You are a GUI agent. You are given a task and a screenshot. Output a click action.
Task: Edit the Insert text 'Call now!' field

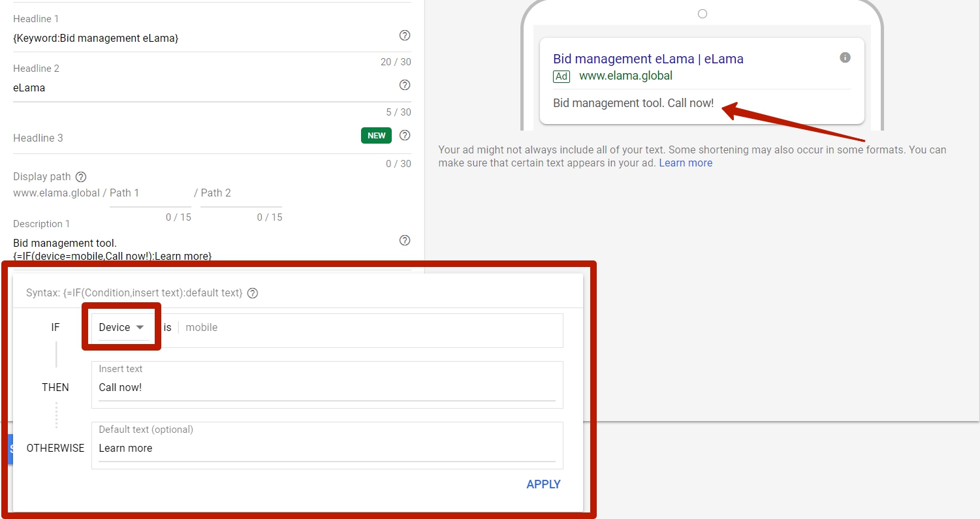pyautogui.click(x=327, y=388)
